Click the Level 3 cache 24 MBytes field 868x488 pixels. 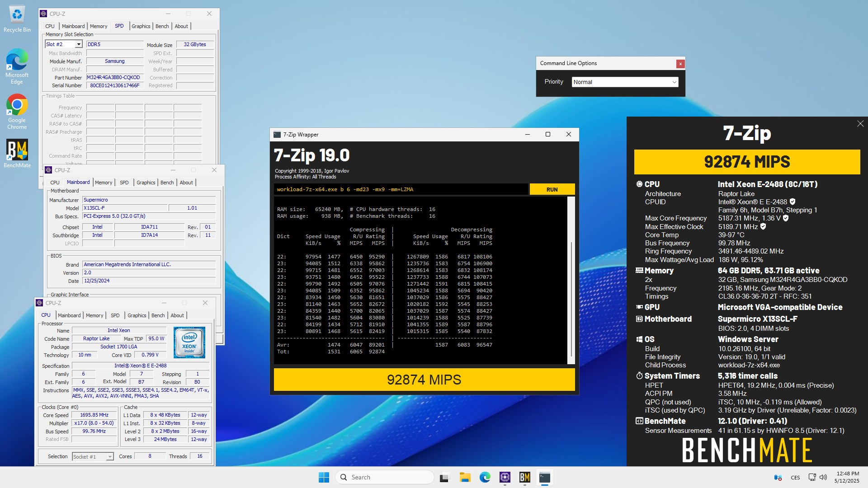[165, 440]
